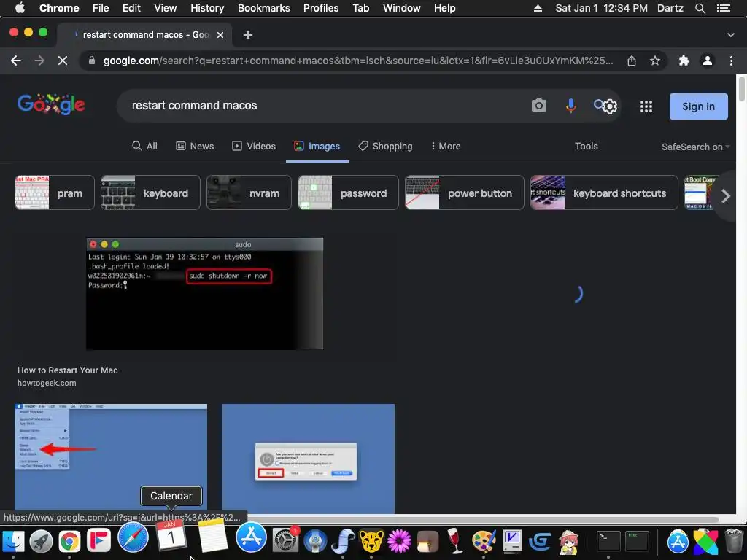Open the sudo shutdown terminal image
This screenshot has height=560, width=747.
(205, 294)
